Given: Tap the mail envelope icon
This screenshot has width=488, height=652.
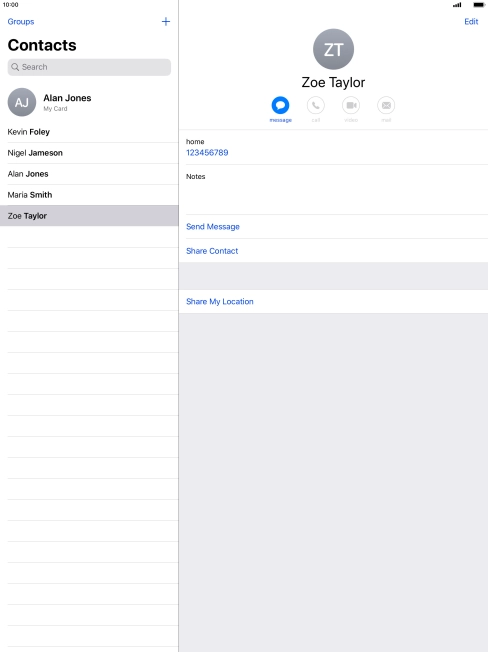Looking at the screenshot, I should tap(386, 105).
